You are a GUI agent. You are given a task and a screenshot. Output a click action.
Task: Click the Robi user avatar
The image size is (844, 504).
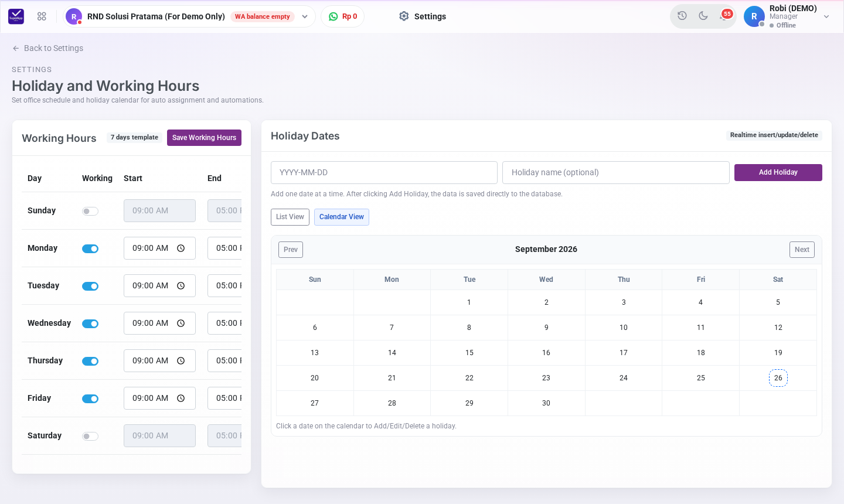coord(754,16)
